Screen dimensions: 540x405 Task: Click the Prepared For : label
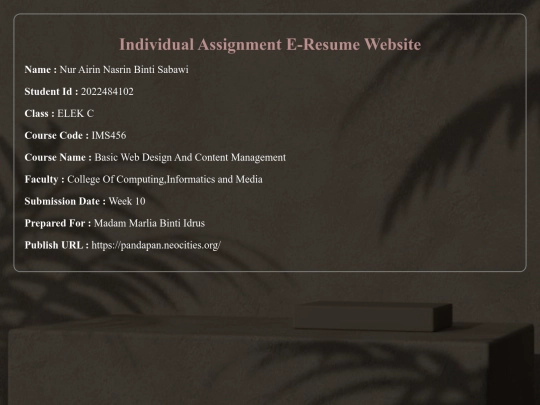tap(58, 223)
